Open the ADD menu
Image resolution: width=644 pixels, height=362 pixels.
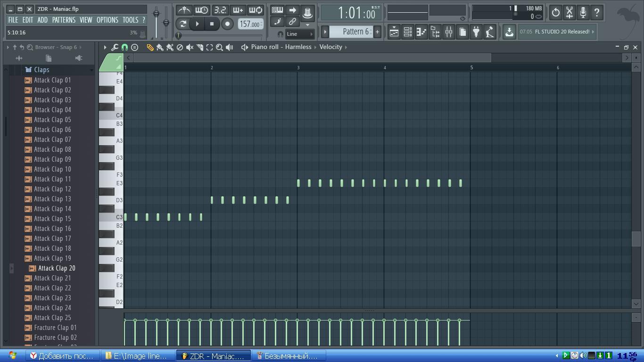(x=42, y=20)
